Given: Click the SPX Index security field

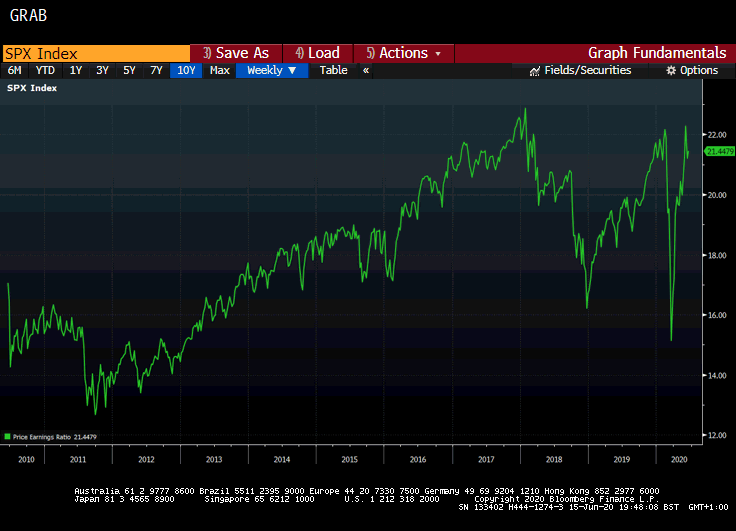Looking at the screenshot, I should click(95, 53).
